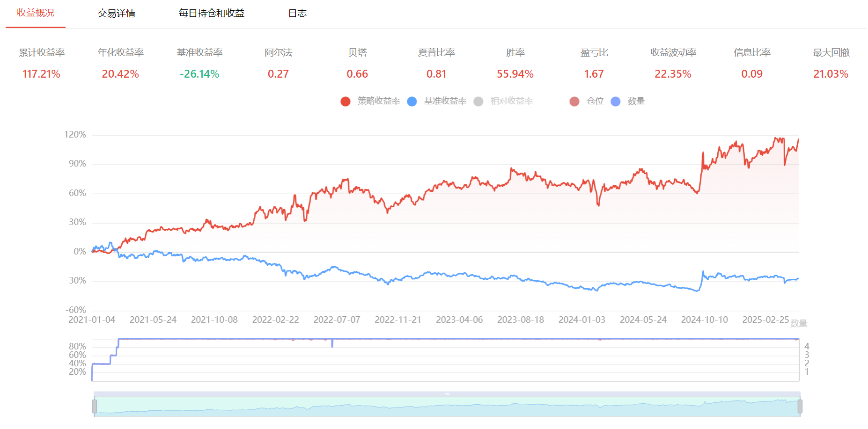The image size is (868, 429).
Task: Click the 最大回撤 value 21.03%
Action: pyautogui.click(x=831, y=74)
